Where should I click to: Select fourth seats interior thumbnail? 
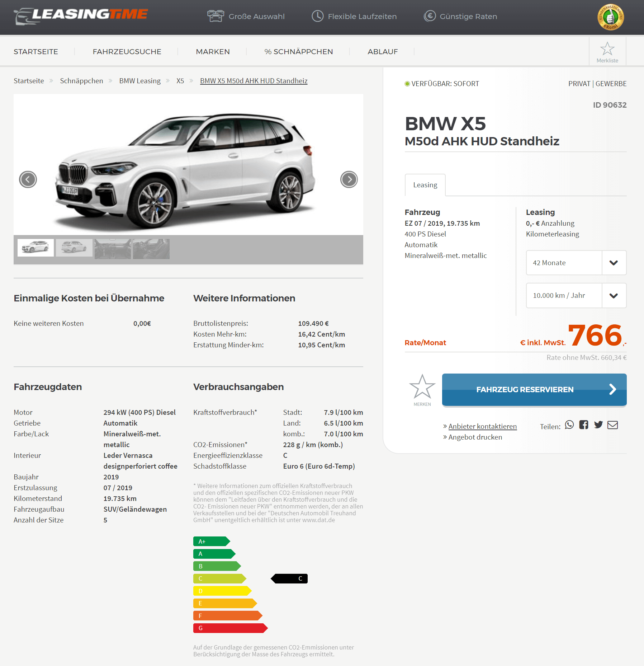coord(151,249)
